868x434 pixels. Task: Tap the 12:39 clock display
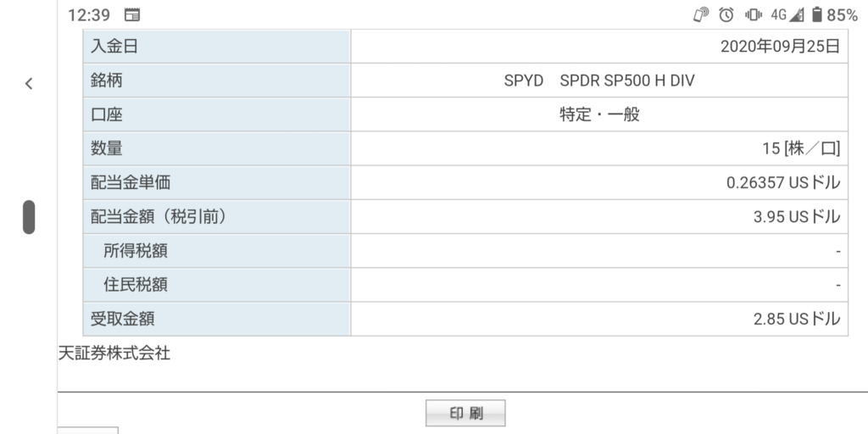point(89,15)
